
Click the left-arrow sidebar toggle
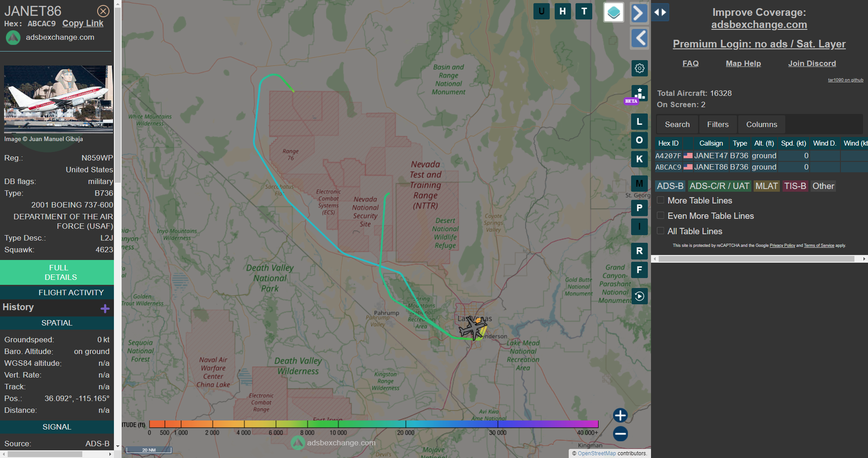pos(639,38)
